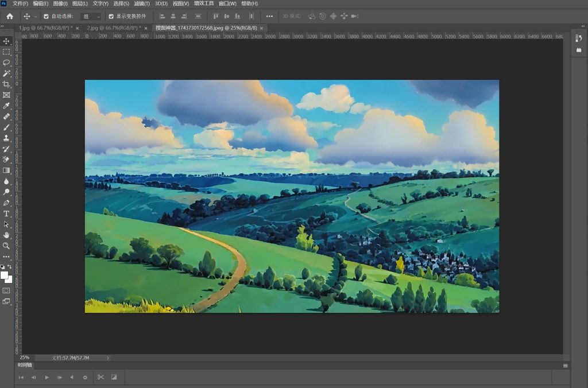Select the Lasso tool
Screen dimensions: 588x388
[x=6, y=63]
